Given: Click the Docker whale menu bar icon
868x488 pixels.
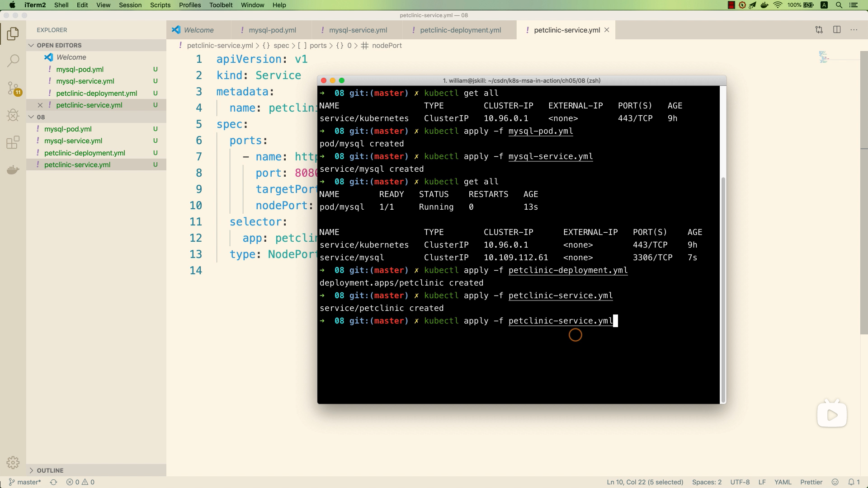Looking at the screenshot, I should point(764,5).
